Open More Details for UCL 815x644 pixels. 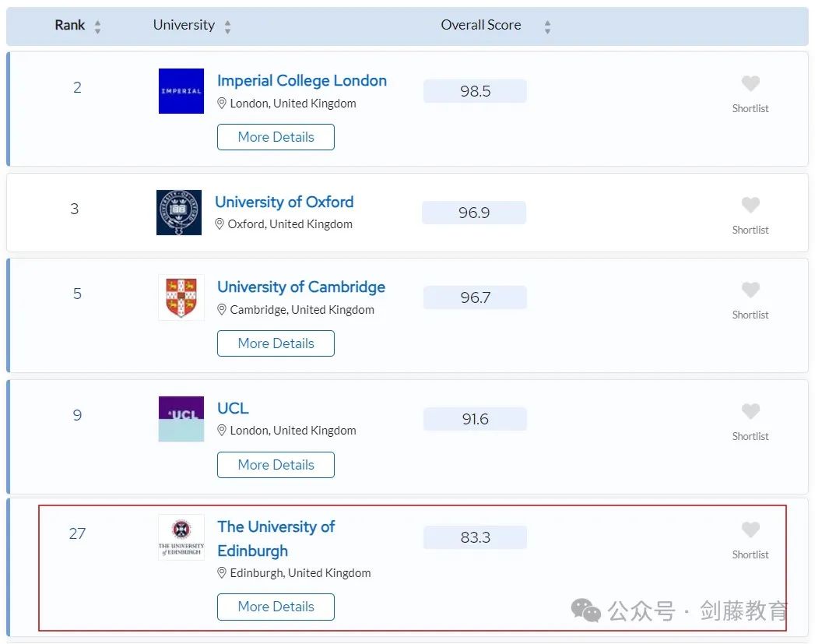(276, 465)
